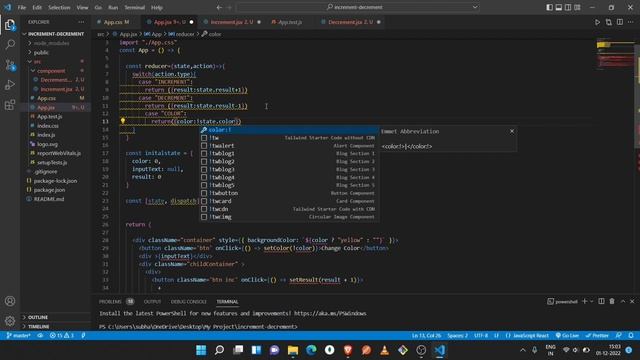Select the !twblog5 suggestion item

(x=289, y=185)
